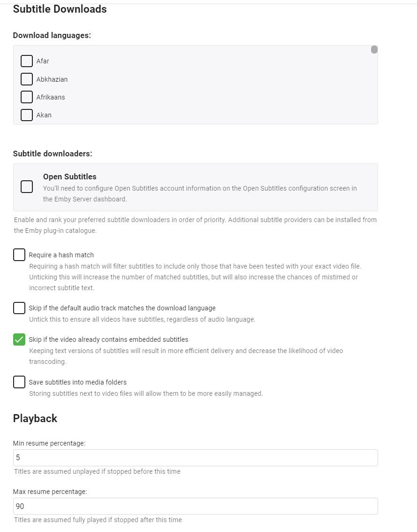Click the Afrikaans label text

(x=51, y=97)
